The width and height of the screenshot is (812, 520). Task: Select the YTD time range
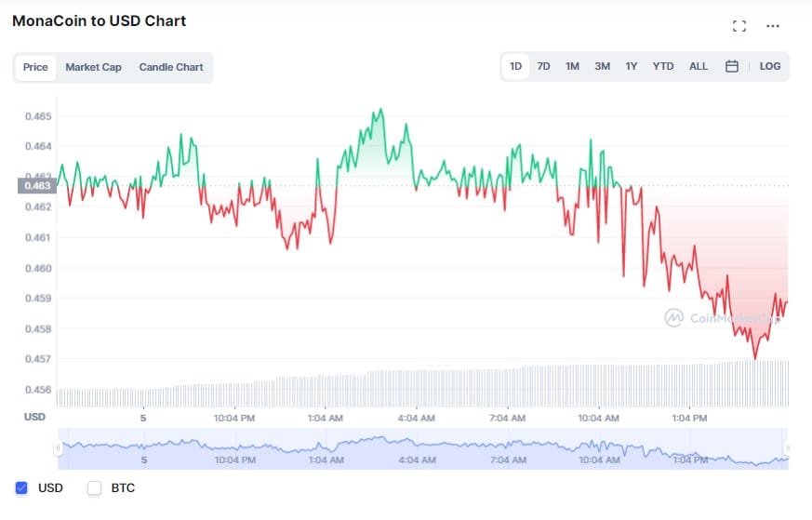coord(663,66)
